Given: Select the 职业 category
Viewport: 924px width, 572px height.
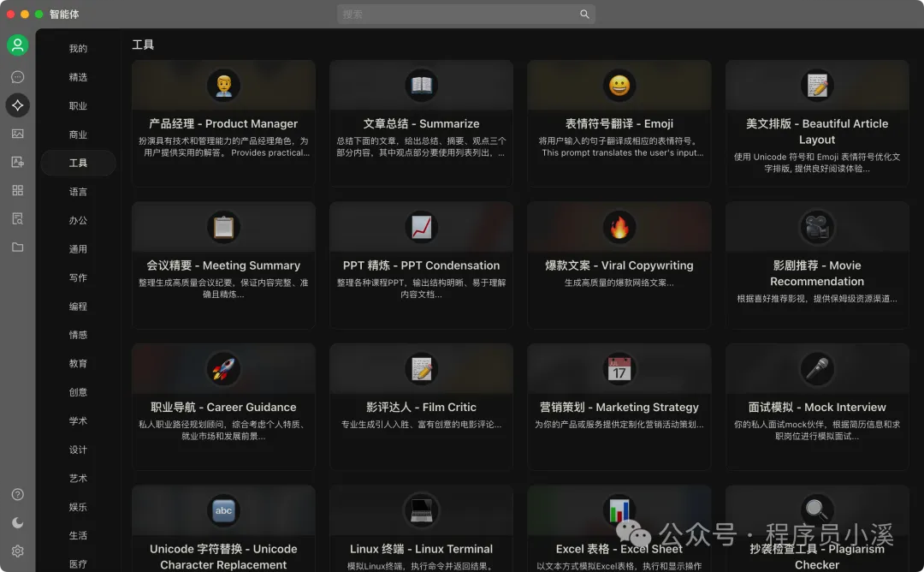Looking at the screenshot, I should [x=78, y=105].
